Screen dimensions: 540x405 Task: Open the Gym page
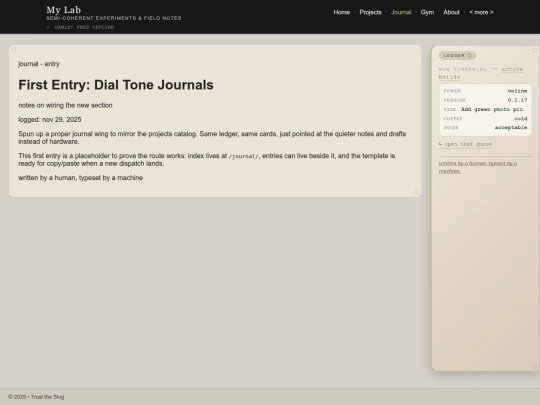tap(427, 12)
